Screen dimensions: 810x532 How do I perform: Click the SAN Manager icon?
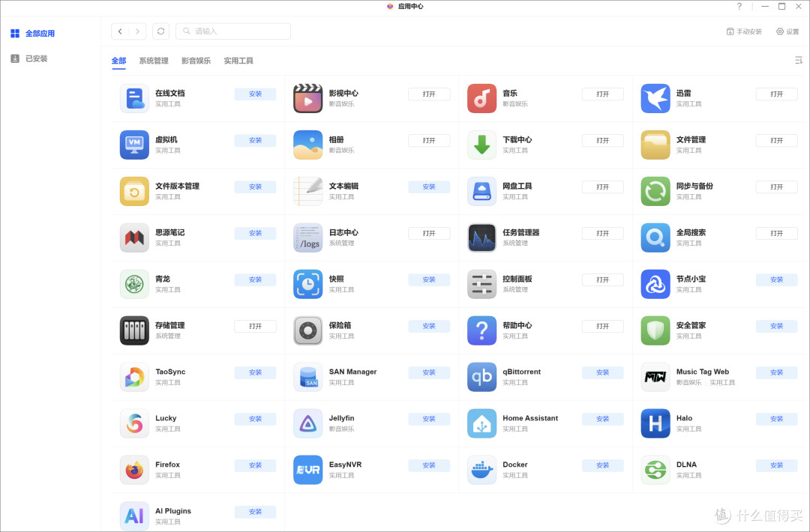[x=308, y=377]
